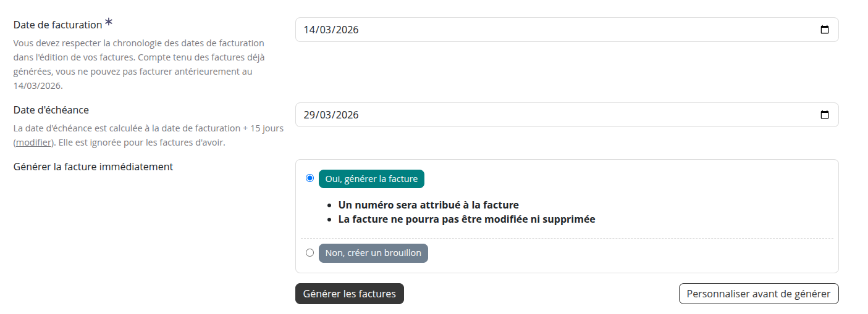The height and width of the screenshot is (314, 868).
Task: Click the "La facture ne pourra pas être modifiée" text
Action: click(466, 219)
